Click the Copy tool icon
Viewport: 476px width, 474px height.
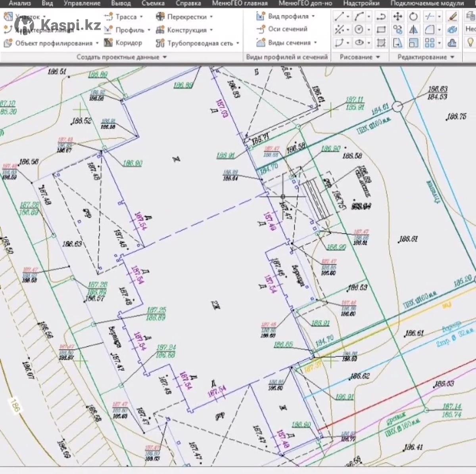coord(397,30)
